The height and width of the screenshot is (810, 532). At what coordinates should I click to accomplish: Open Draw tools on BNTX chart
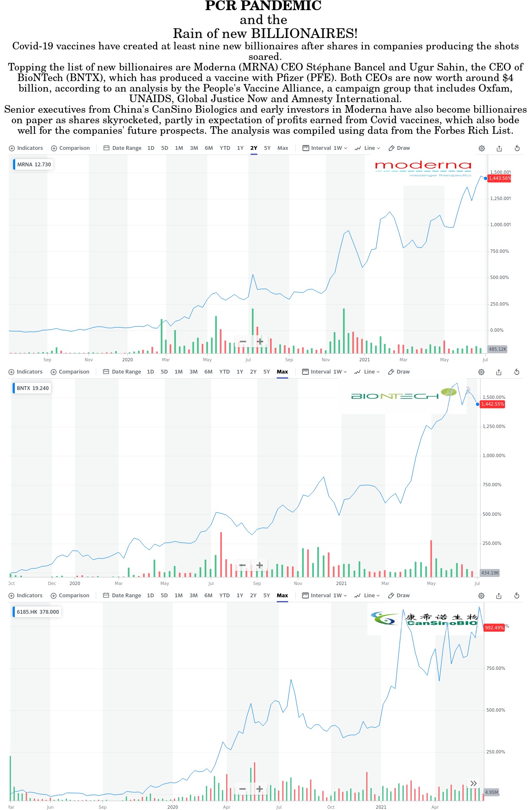(x=399, y=372)
